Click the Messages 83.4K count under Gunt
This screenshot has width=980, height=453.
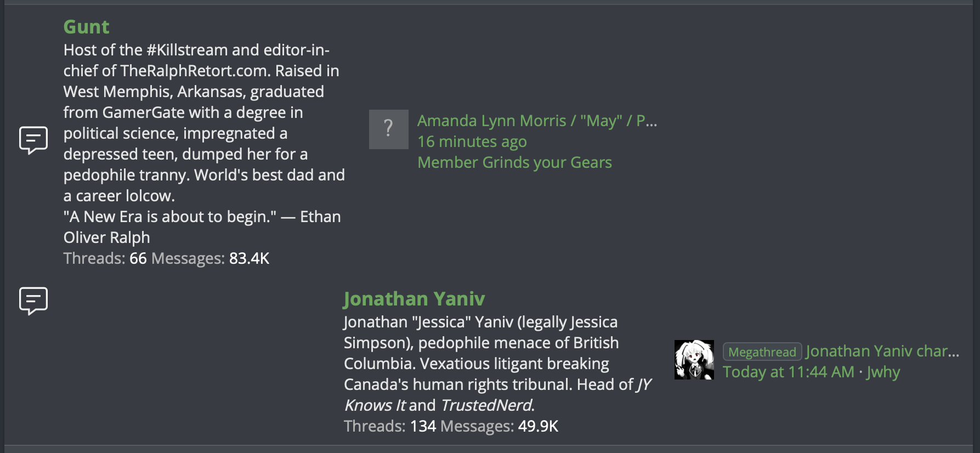tap(211, 258)
